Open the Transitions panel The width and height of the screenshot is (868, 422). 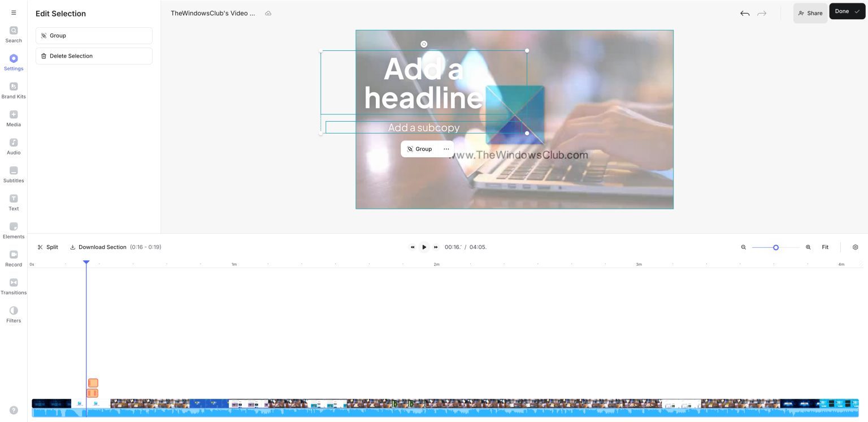[14, 287]
